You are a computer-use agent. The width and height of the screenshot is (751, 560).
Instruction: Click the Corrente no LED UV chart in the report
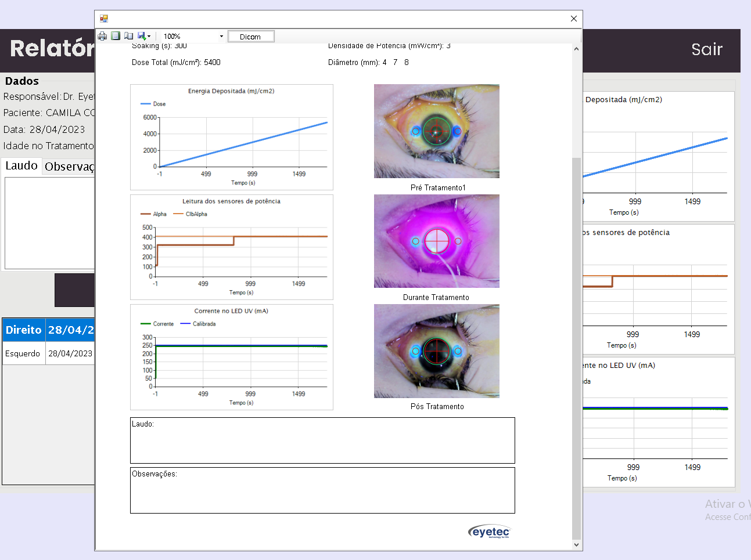(232, 357)
